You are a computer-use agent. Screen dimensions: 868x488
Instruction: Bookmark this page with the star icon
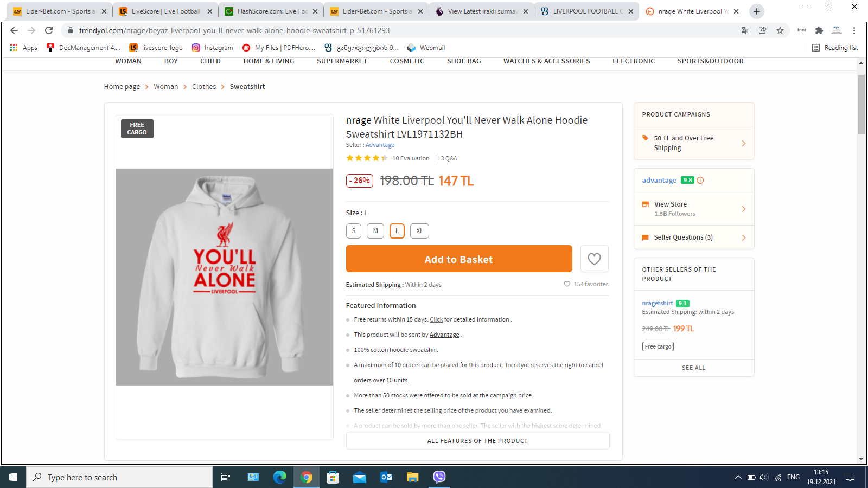point(780,30)
